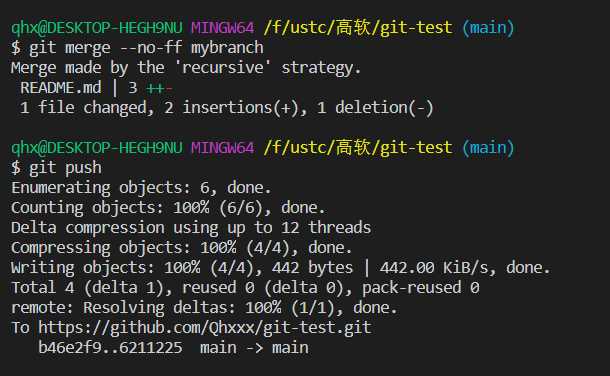Click the second qhx@DESKTOP-HEGH9NU prompt text
The width and height of the screenshot is (610, 376).
[x=96, y=148]
